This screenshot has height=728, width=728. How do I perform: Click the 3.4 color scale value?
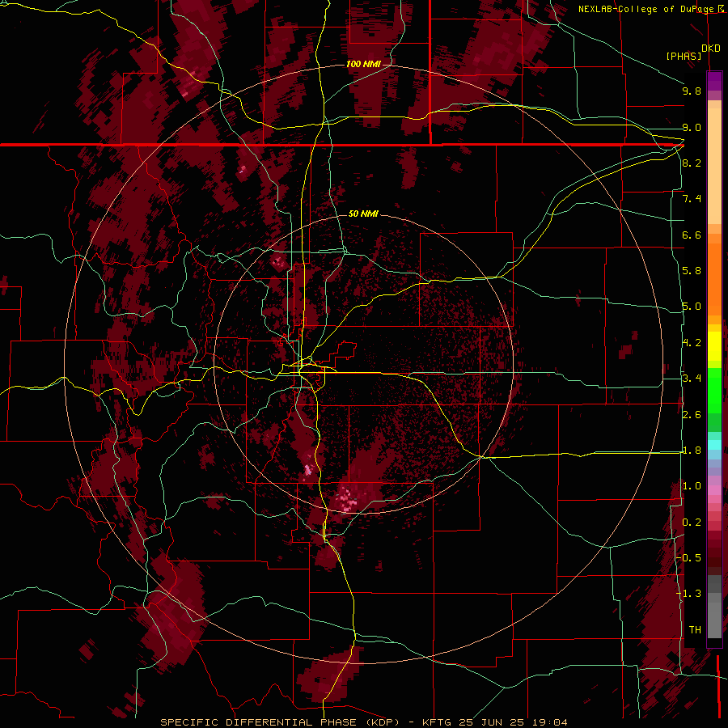pyautogui.click(x=692, y=379)
